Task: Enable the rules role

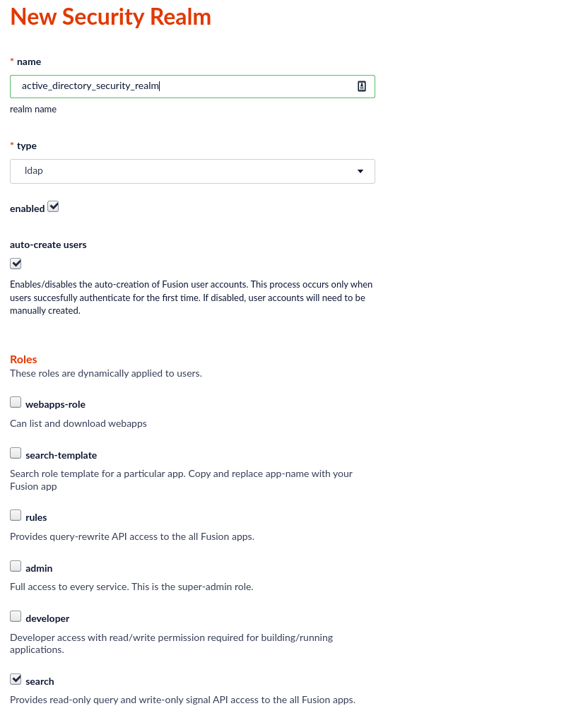Action: 16,514
